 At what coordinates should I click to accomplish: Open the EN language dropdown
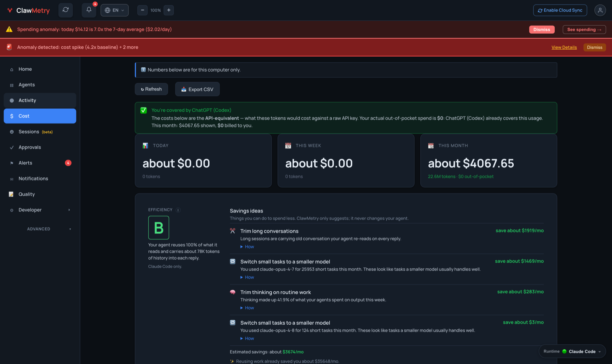(x=114, y=10)
